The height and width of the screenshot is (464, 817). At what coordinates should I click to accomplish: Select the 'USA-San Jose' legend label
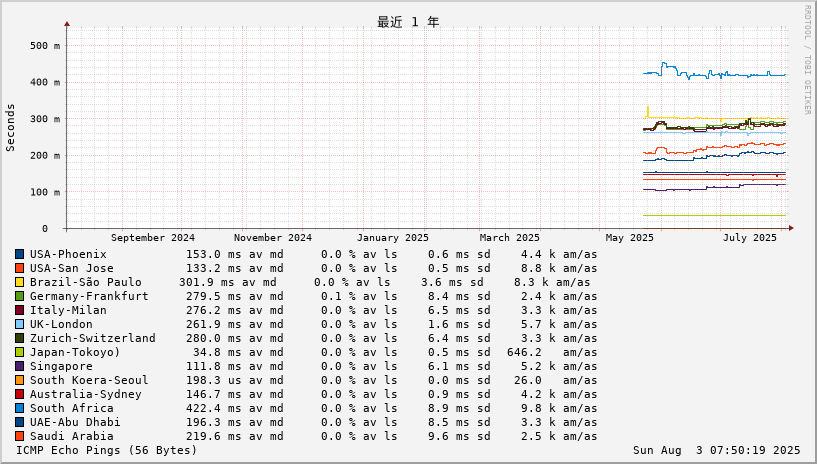[x=71, y=268]
